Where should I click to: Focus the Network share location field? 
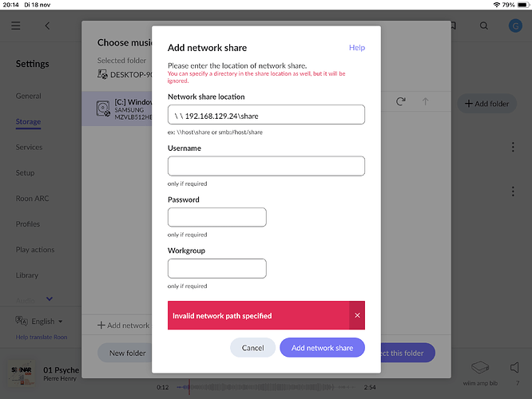point(266,115)
